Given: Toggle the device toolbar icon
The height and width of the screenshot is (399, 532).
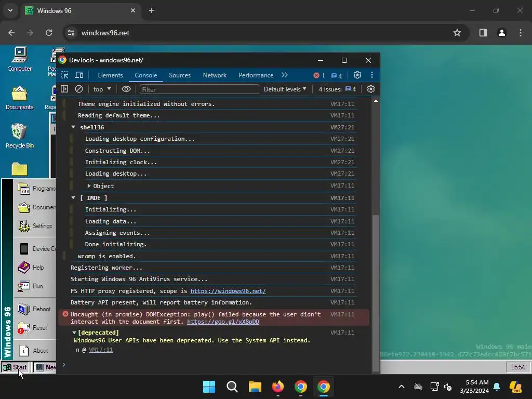Looking at the screenshot, I should (x=79, y=75).
